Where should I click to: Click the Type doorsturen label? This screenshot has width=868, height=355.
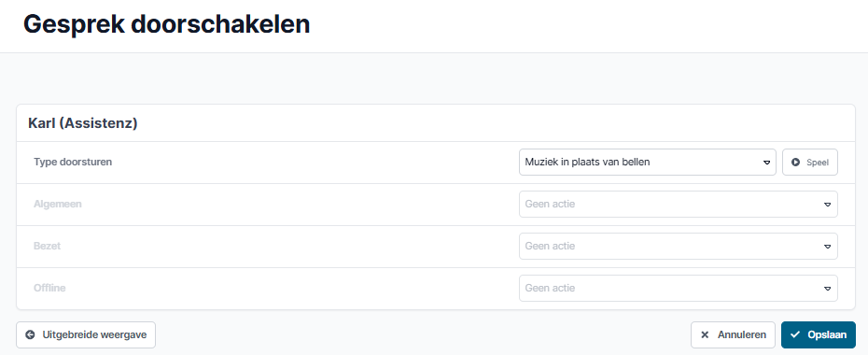(x=73, y=163)
